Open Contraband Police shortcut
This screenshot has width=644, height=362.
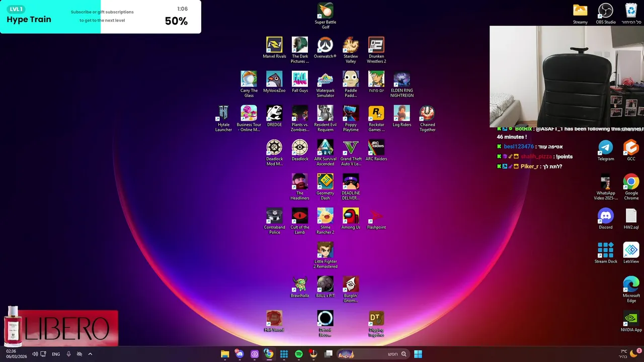point(274,221)
